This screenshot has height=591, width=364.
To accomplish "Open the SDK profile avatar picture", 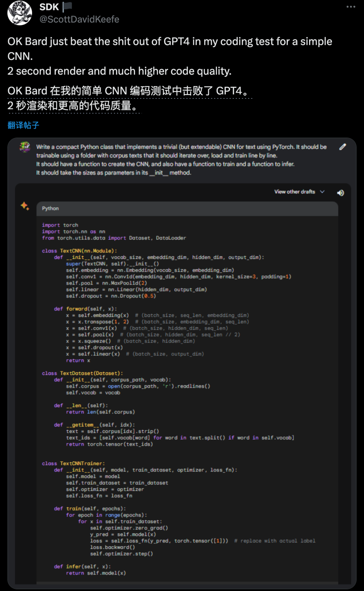I will [20, 13].
